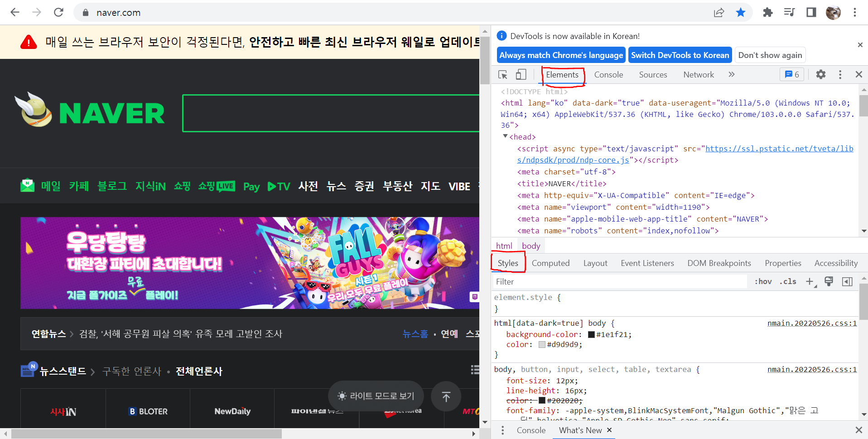
Task: Open the Properties pane tab
Action: [783, 263]
